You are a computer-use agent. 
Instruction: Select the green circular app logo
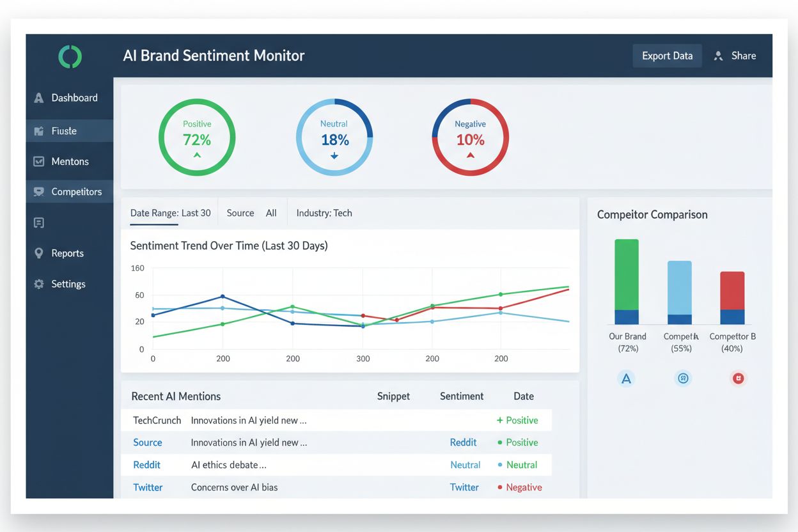point(70,56)
